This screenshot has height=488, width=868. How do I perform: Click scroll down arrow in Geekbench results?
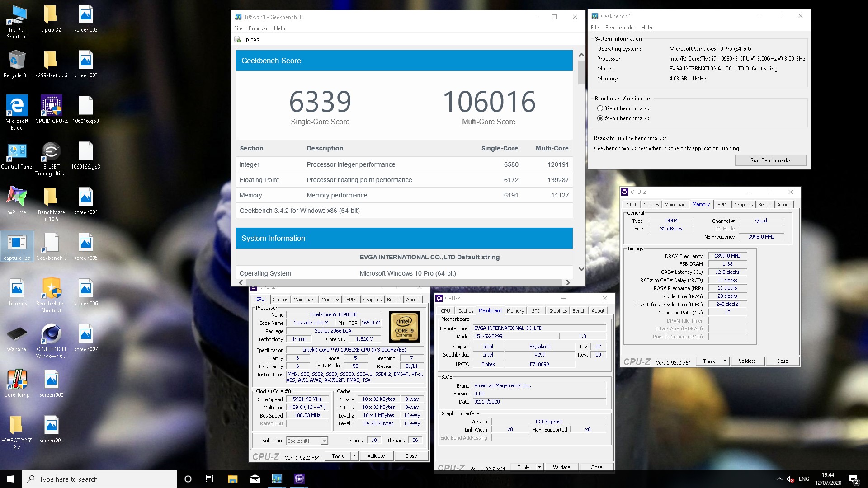(x=581, y=269)
